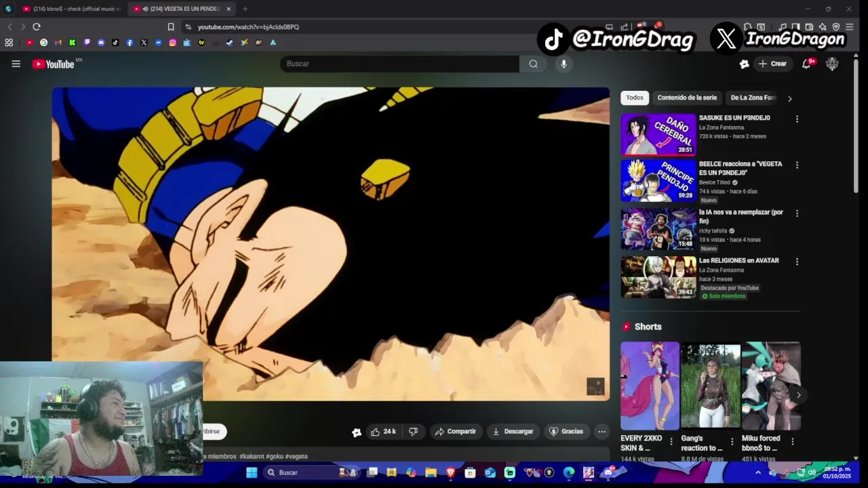The width and height of the screenshot is (868, 488).
Task: Open the Gmail bookmark shortcut
Action: 58,43
